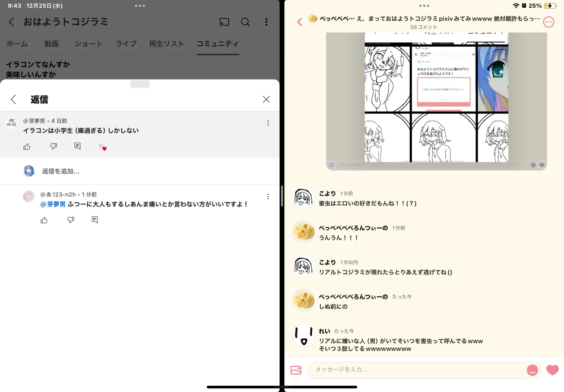The image size is (564, 392).
Task: Select the コミュニティ tab
Action: pos(218,44)
